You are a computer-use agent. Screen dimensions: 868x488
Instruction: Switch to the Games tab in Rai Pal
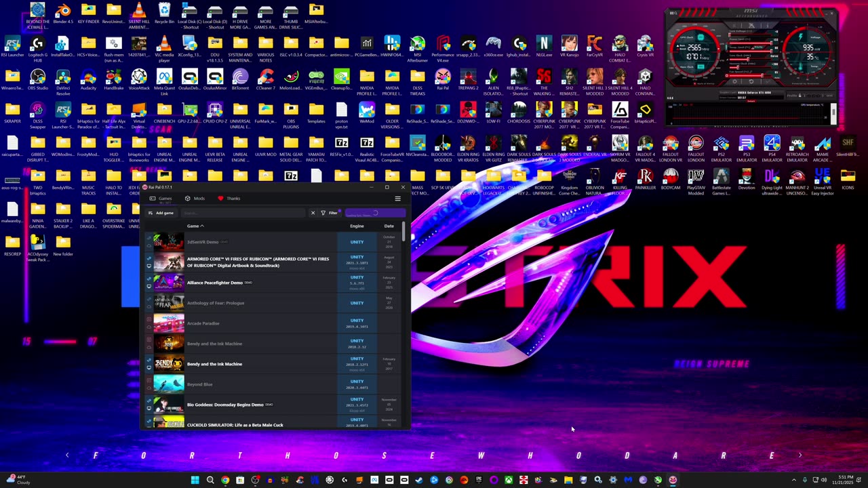(161, 199)
